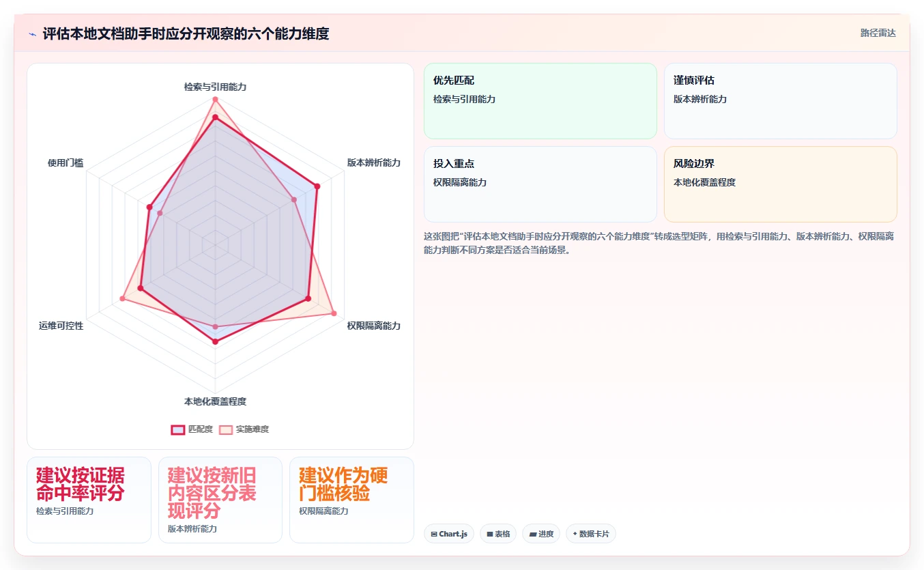Click the 建议作为硬门槛核验 card
Image resolution: width=924 pixels, height=570 pixels.
351,500
